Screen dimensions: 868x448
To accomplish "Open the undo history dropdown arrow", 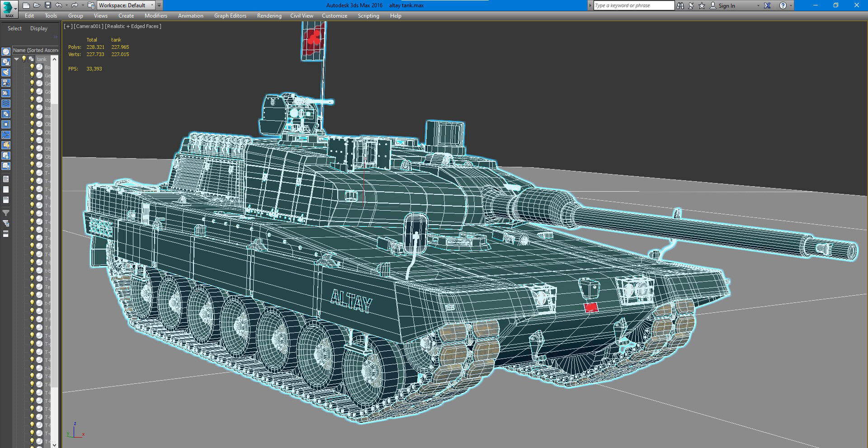I will pos(66,5).
